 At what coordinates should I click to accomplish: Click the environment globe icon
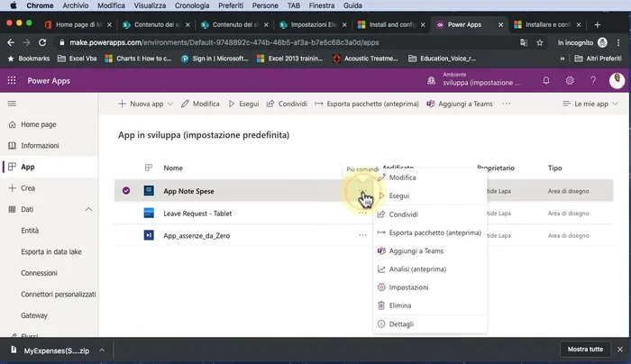pos(431,80)
